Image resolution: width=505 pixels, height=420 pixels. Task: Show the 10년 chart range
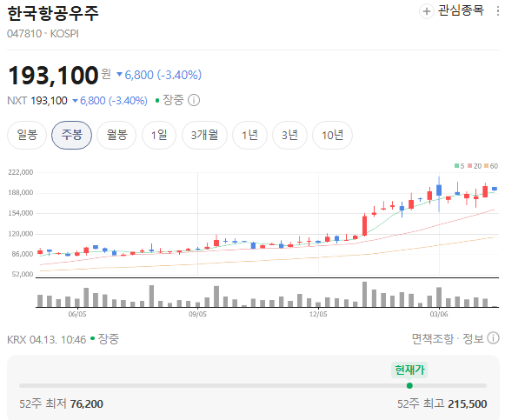(332, 135)
